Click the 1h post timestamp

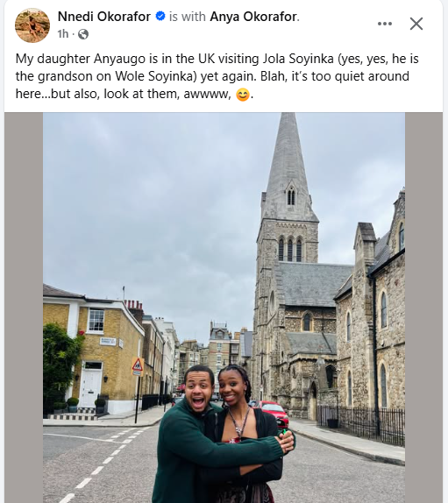63,34
